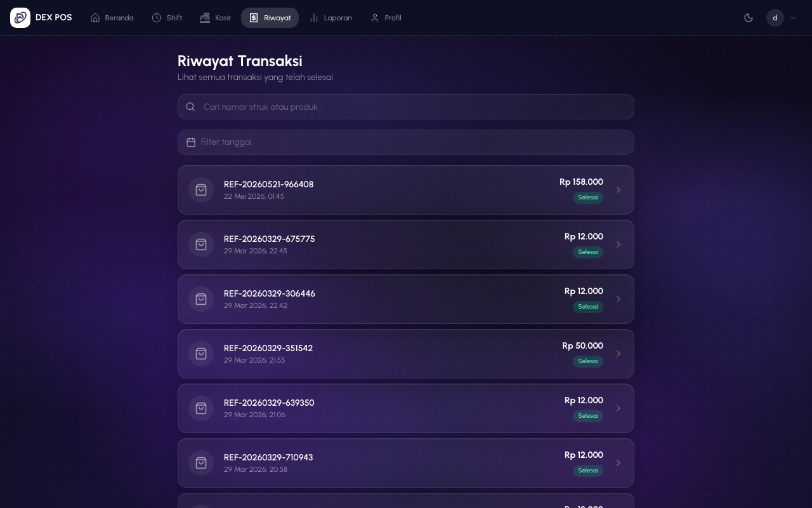Screen dimensions: 812x508
Task: Click Selesai badge of REF-20260329-710943
Action: [588, 471]
